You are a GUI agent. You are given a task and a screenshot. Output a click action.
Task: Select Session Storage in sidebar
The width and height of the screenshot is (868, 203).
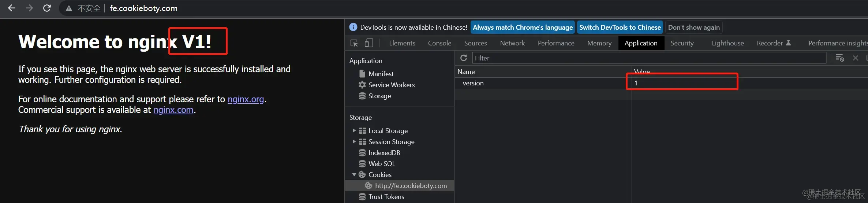point(391,142)
